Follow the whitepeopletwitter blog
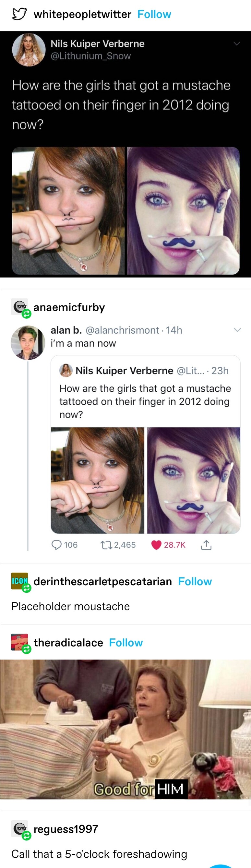Image resolution: width=251 pixels, height=868 pixels. (154, 14)
